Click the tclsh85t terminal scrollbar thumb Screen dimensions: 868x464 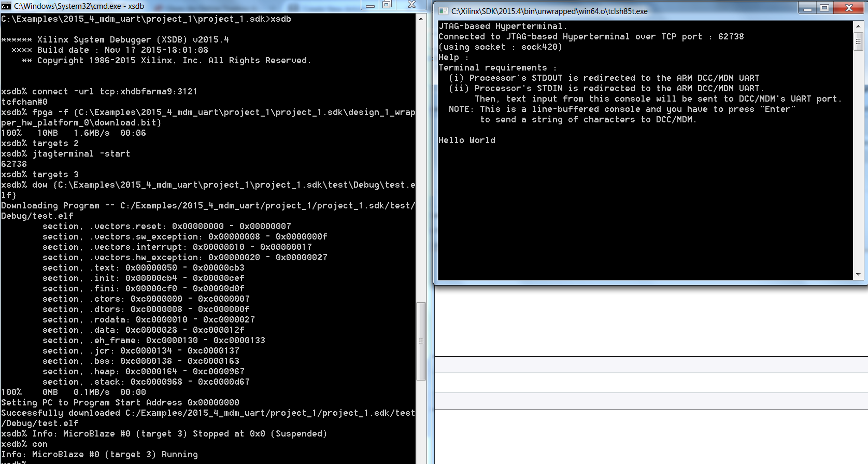[858, 41]
